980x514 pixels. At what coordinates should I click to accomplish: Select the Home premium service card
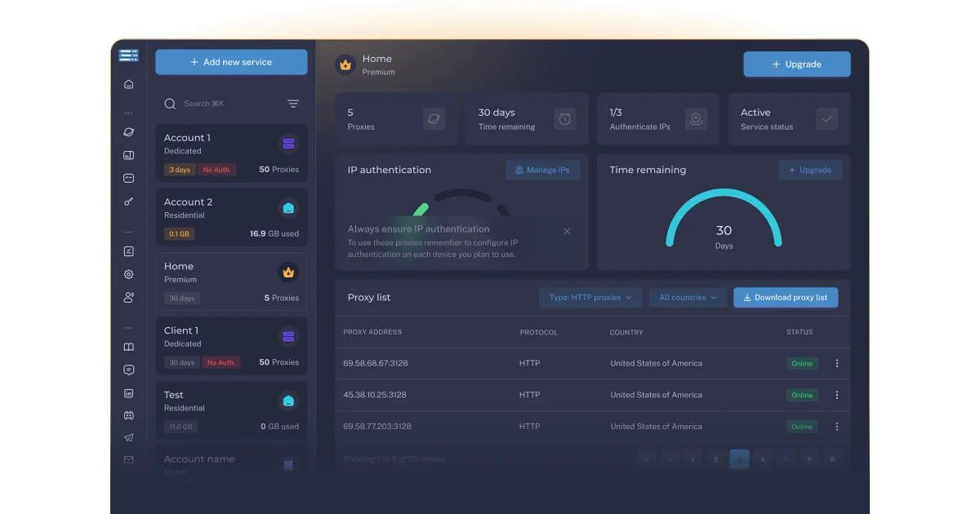pyautogui.click(x=232, y=281)
